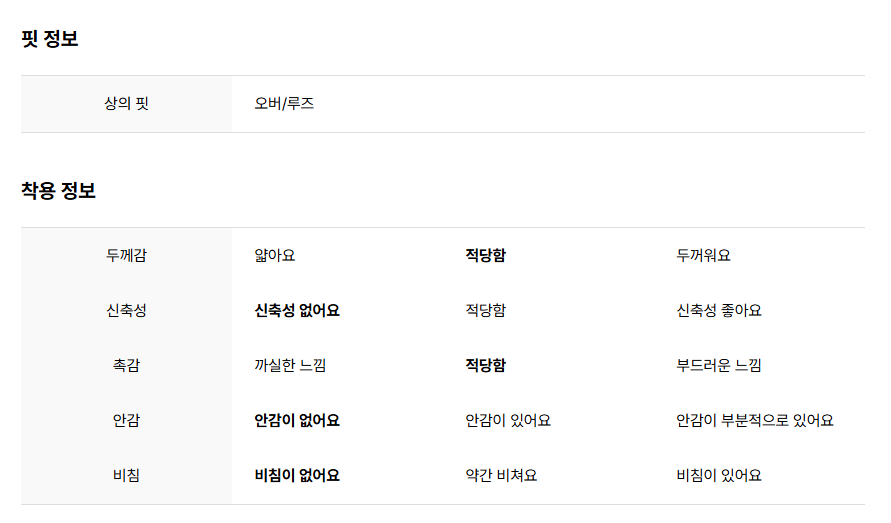
Task: Choose 부드러운 느낌 texture option
Action: click(719, 365)
